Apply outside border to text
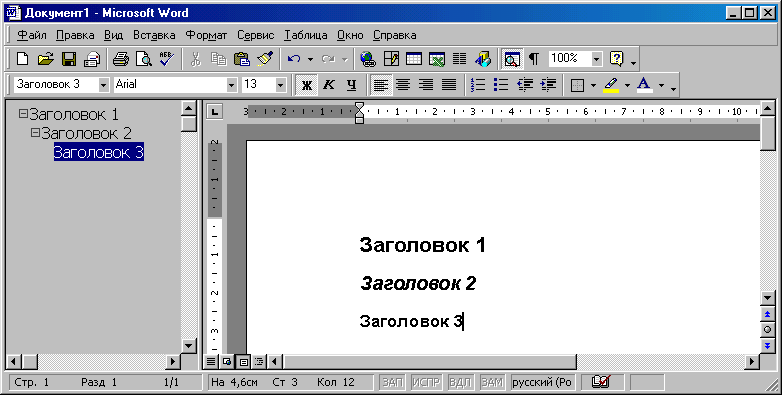This screenshot has height=395, width=782. click(578, 85)
